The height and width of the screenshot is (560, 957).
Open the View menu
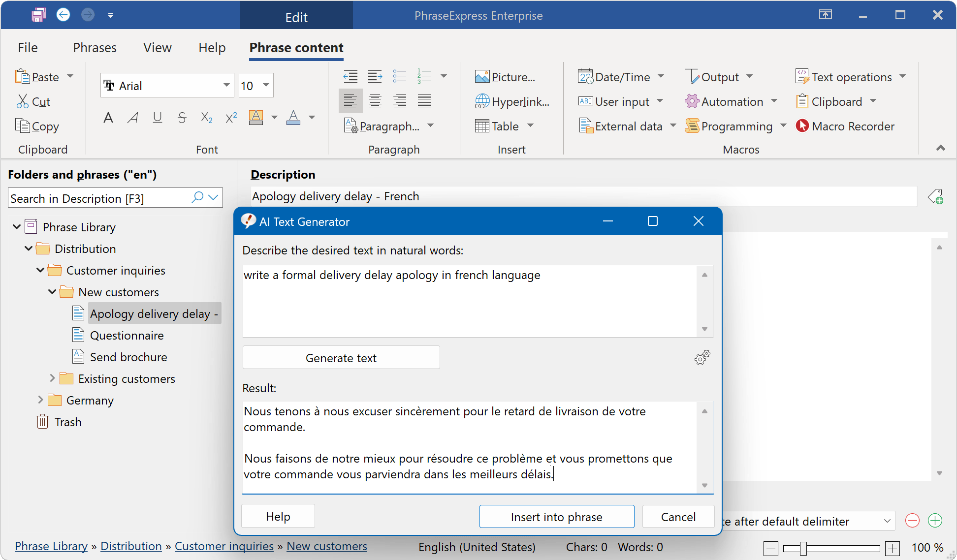157,48
